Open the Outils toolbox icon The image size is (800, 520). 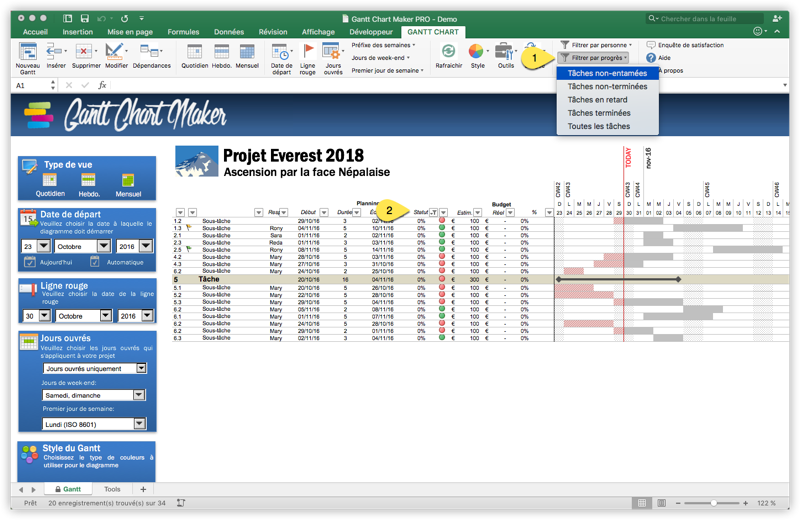click(504, 51)
